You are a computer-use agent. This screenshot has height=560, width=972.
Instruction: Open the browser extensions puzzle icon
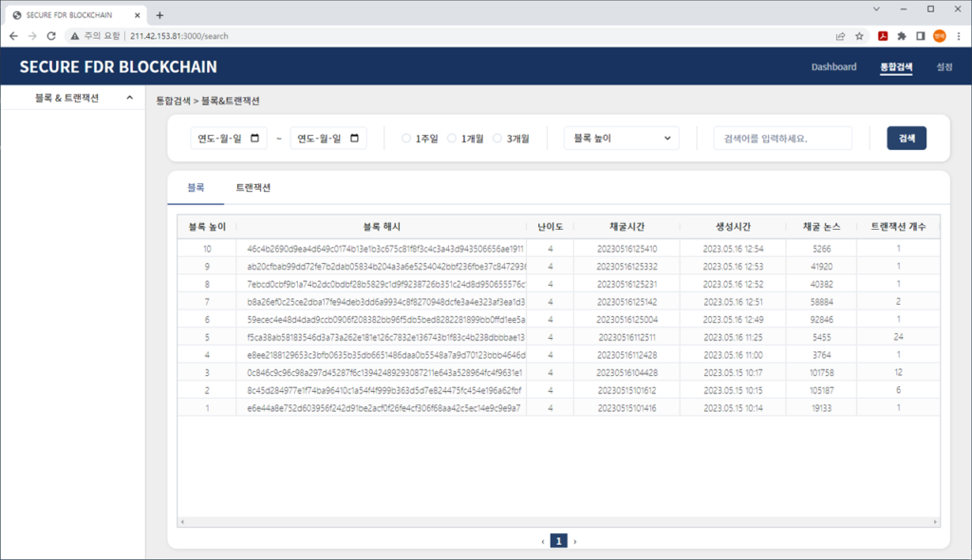coord(901,36)
